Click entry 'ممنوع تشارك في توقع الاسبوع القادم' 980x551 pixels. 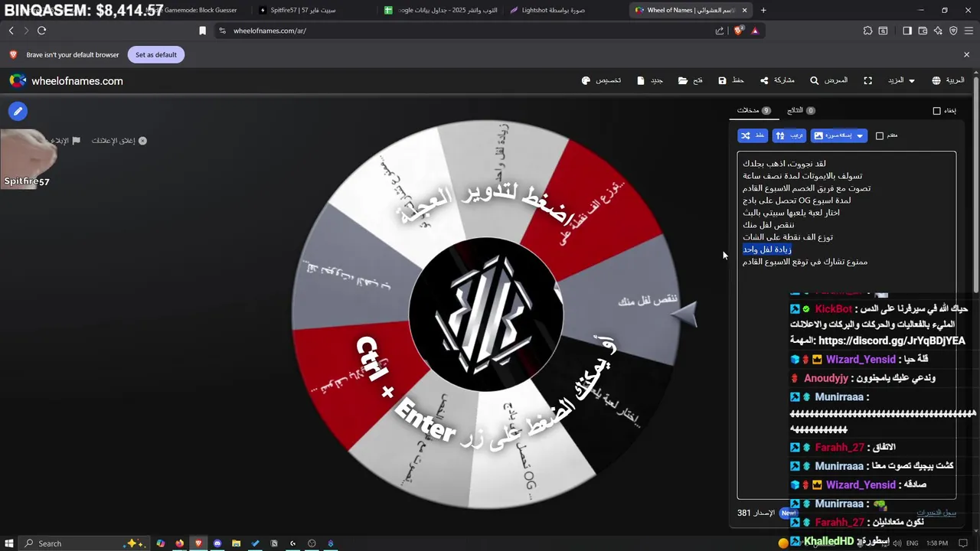[x=805, y=262]
